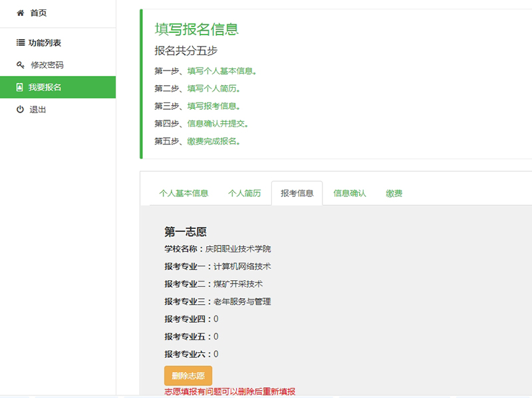The height and width of the screenshot is (398, 532).
Task: Click the 缴费完成报名 step link
Action: tap(213, 141)
